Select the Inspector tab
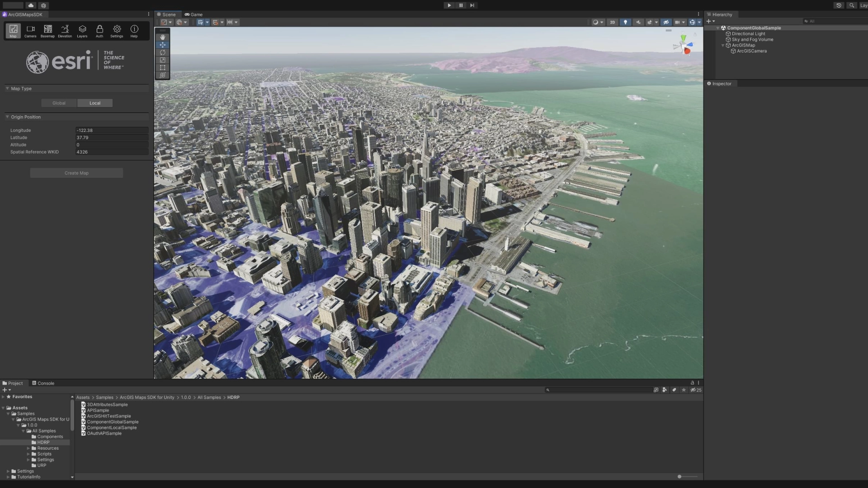The height and width of the screenshot is (488, 868). (719, 84)
